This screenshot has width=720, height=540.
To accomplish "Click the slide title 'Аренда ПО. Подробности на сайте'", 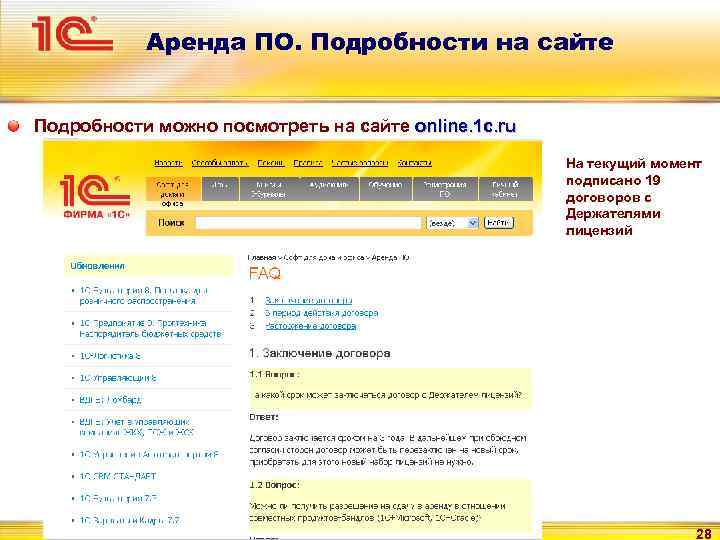I will click(380, 42).
